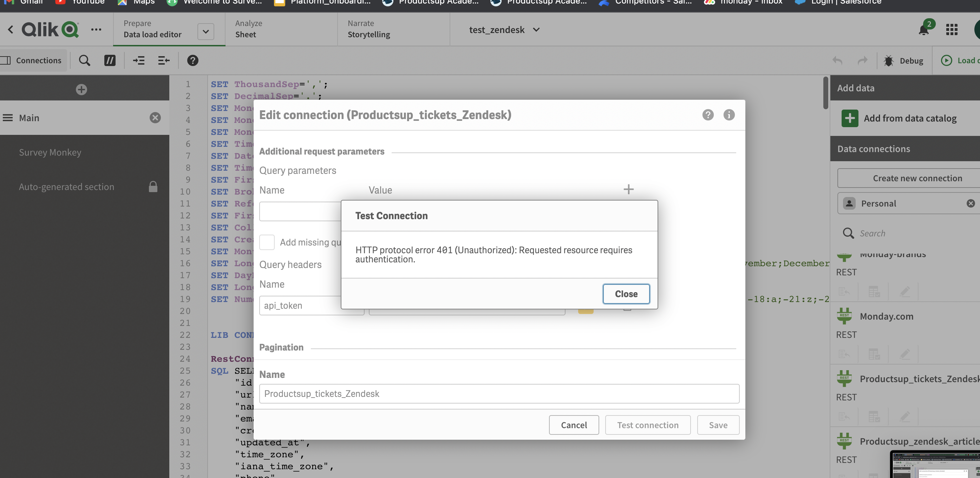The image size is (980, 478).
Task: Expand the Prepare navigation dropdown
Action: [206, 31]
